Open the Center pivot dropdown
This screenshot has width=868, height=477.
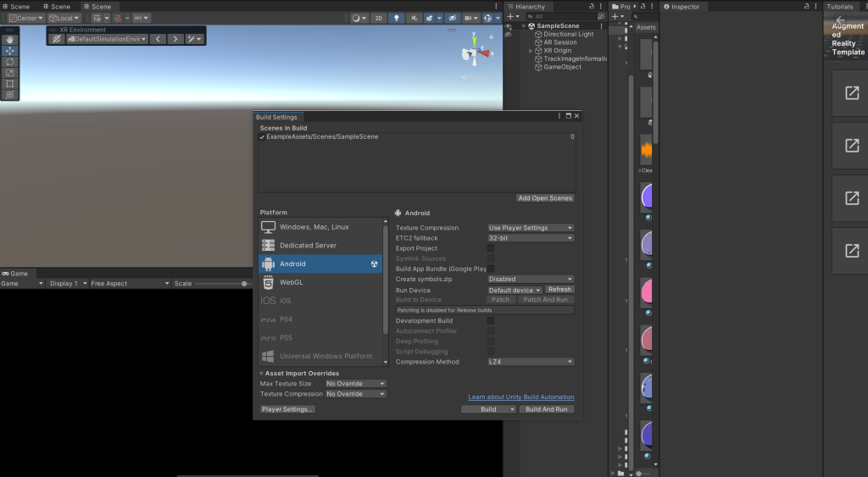26,19
